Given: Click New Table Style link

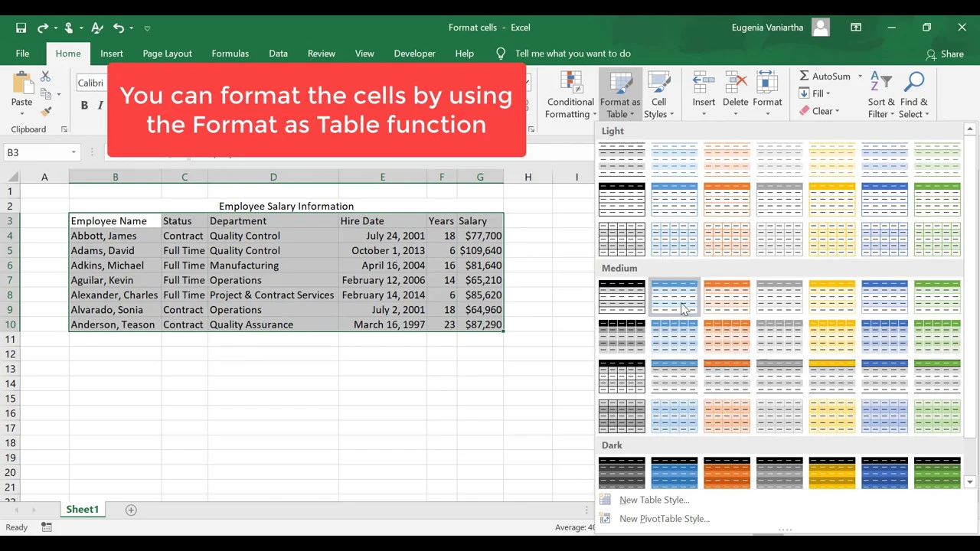Looking at the screenshot, I should click(654, 500).
